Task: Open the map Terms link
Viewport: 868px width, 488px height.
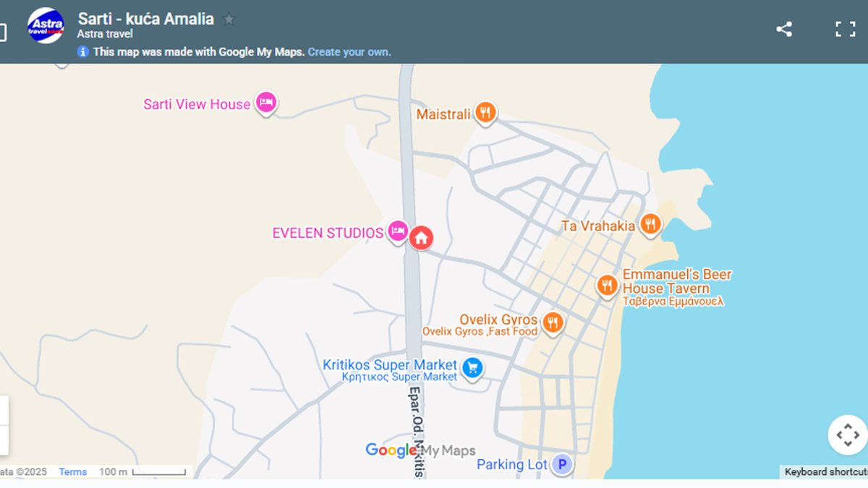Action: click(73, 472)
